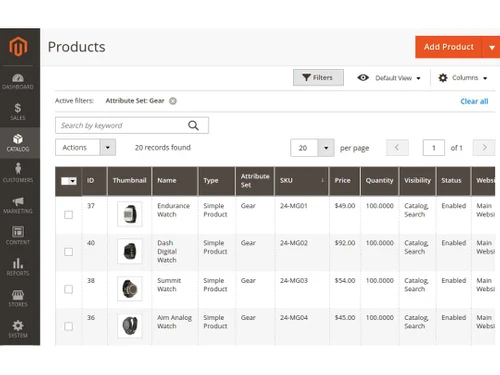Click the Summit Watch thumbnail
Screen dimensions: 500x375
pos(130,289)
